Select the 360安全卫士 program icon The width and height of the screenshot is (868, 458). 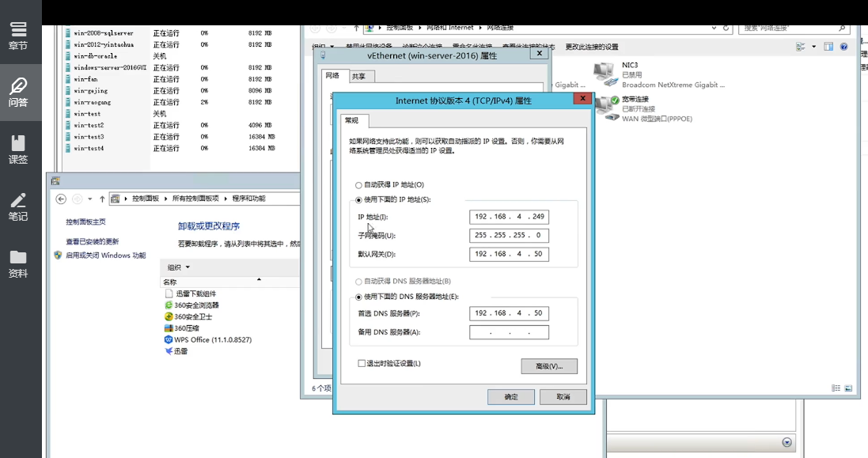click(x=169, y=317)
